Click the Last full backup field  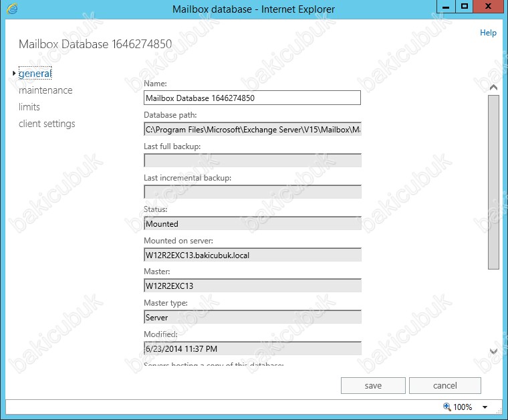coord(252,161)
